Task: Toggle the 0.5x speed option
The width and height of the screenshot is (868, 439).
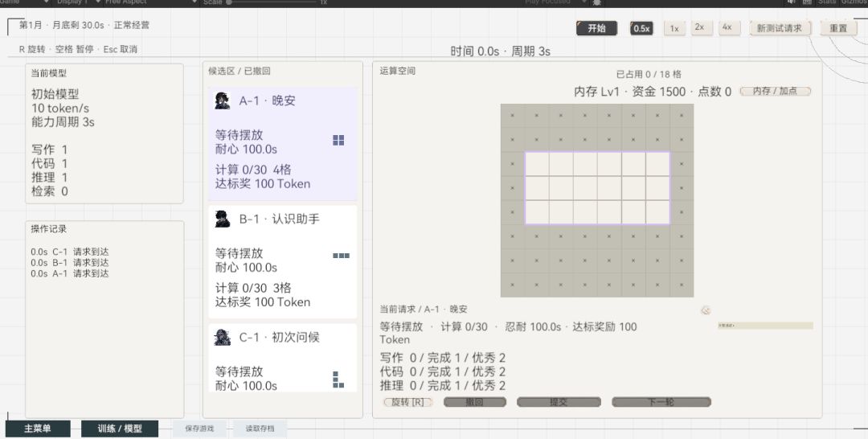Action: click(641, 28)
